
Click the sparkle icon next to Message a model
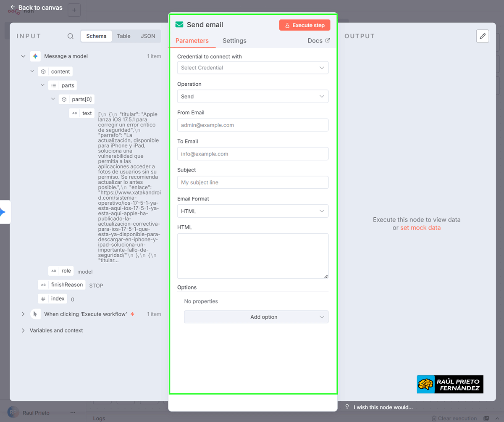[x=35, y=56]
